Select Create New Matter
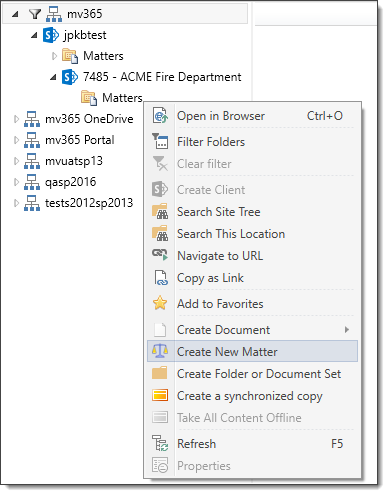Image resolution: width=388 pixels, height=495 pixels. coord(252,351)
